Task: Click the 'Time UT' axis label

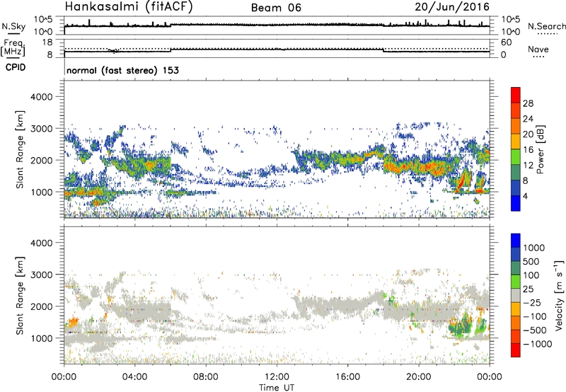Action: click(277, 387)
